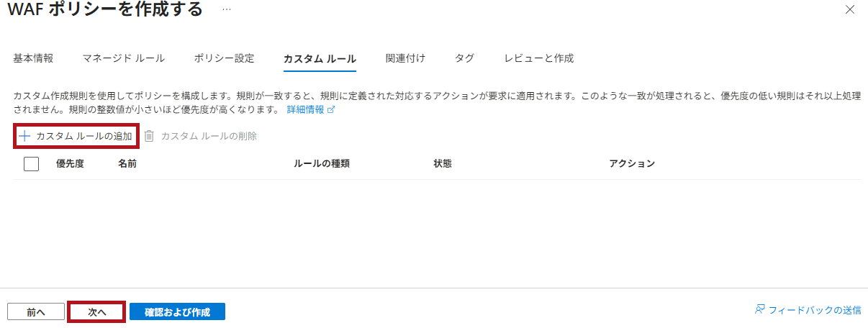Click the 確認および作成 button

coord(177,312)
